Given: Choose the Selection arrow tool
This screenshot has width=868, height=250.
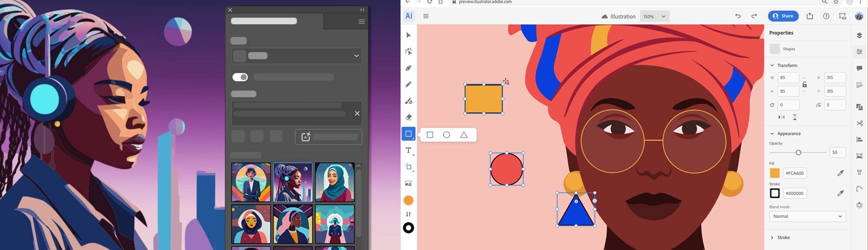Looking at the screenshot, I should pyautogui.click(x=408, y=35).
